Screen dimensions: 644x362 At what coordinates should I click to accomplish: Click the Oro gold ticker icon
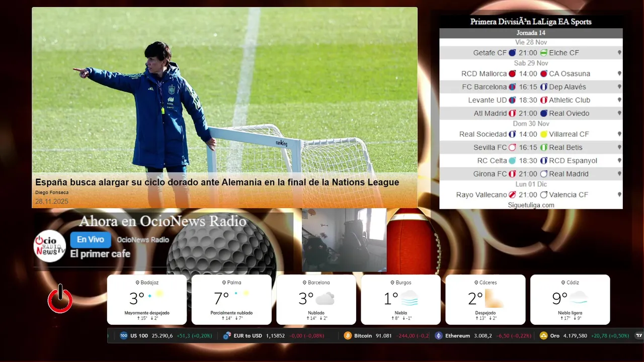click(543, 336)
